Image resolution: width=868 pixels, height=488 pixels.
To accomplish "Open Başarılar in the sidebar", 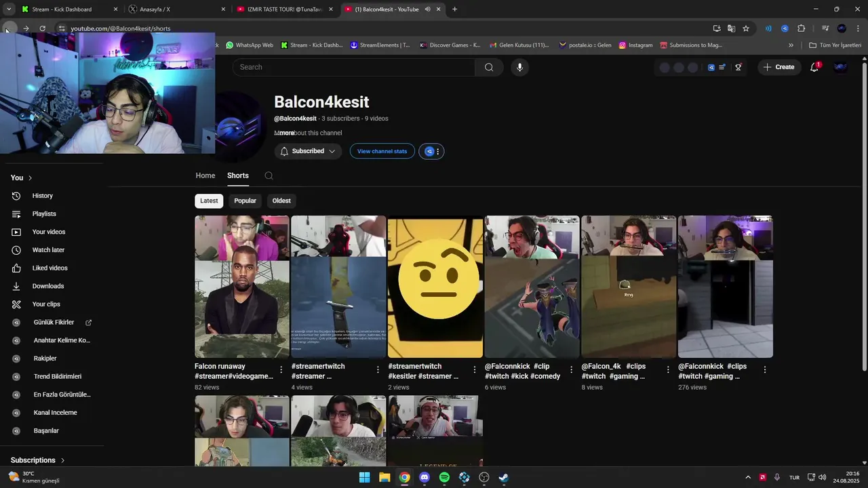I will coord(46,431).
